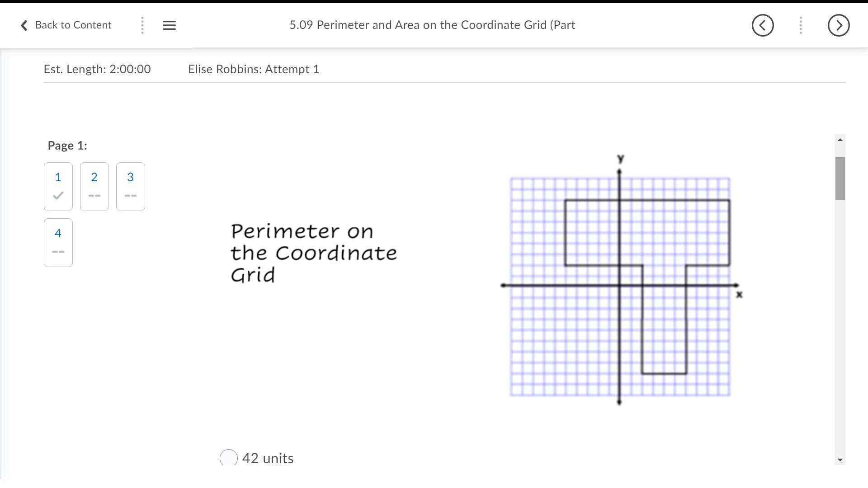The width and height of the screenshot is (868, 488).
Task: Select the 42 units radio option
Action: coord(229,458)
